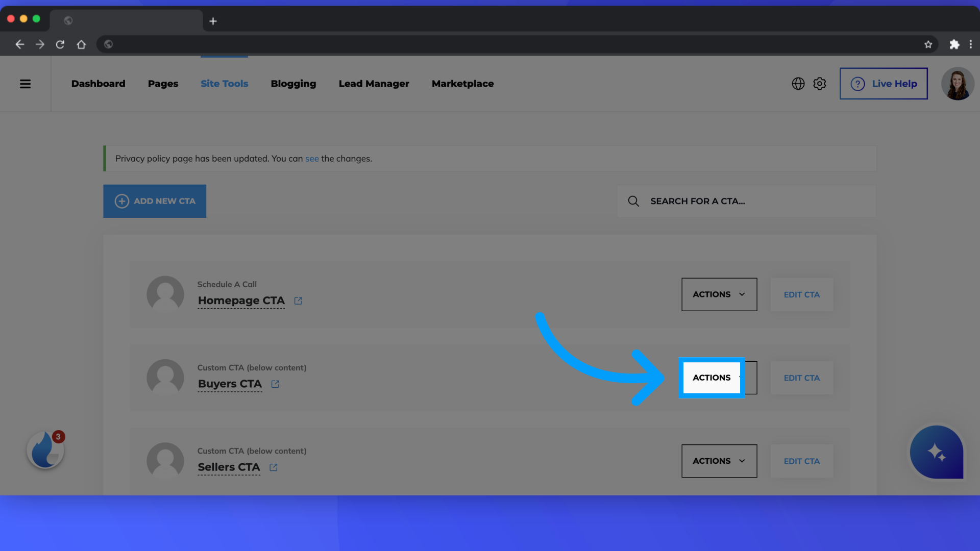The height and width of the screenshot is (551, 980).
Task: Click the Homepage CTA avatar placeholder
Action: [165, 294]
